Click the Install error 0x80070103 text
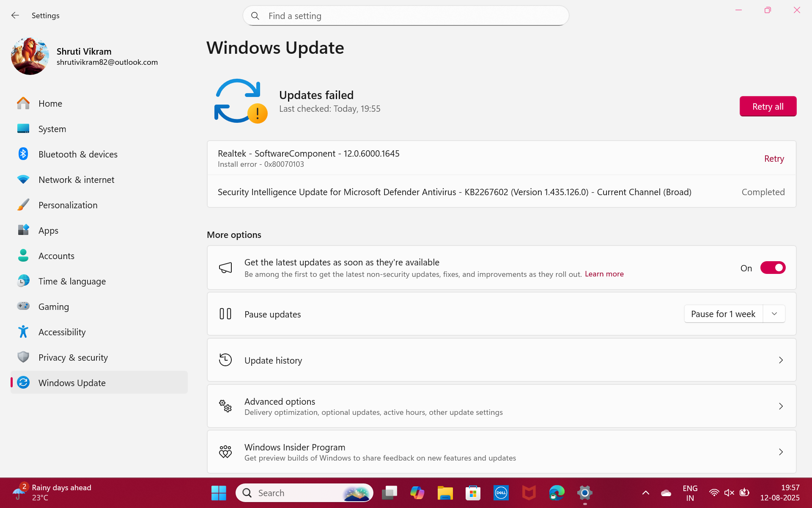Image resolution: width=812 pixels, height=508 pixels. [261, 164]
